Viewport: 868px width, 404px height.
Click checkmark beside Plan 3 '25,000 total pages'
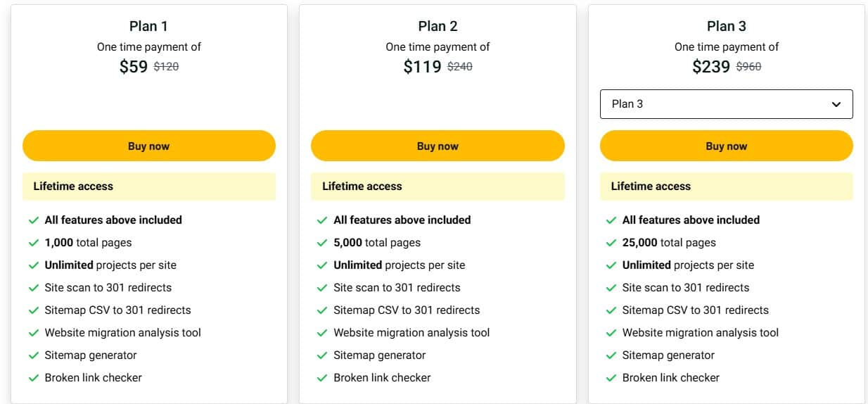click(611, 243)
